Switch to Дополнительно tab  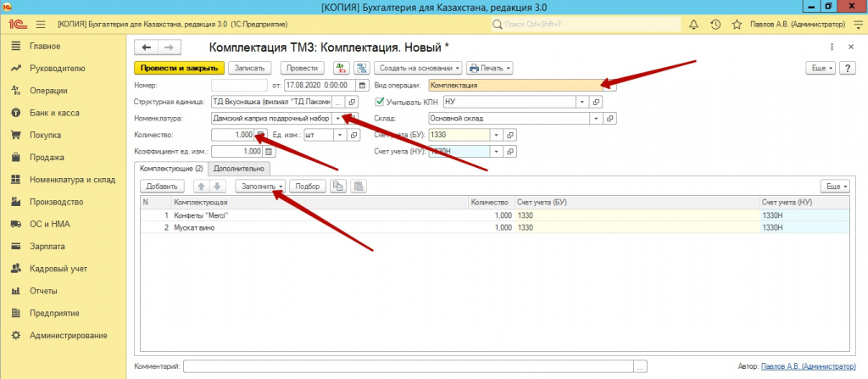[x=239, y=168]
